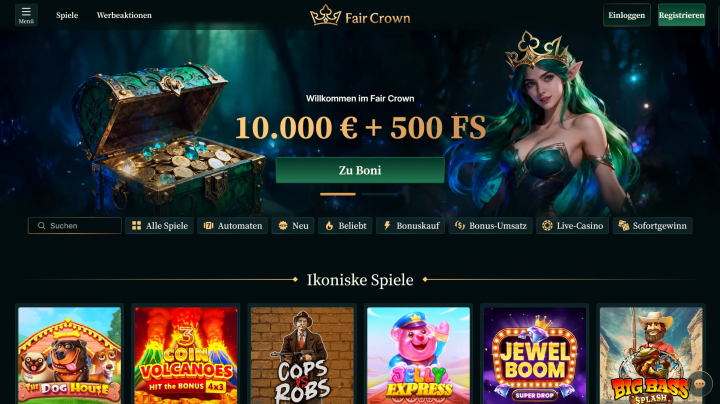
Task: Open Werbeaktionen in the top navigation
Action: [124, 15]
